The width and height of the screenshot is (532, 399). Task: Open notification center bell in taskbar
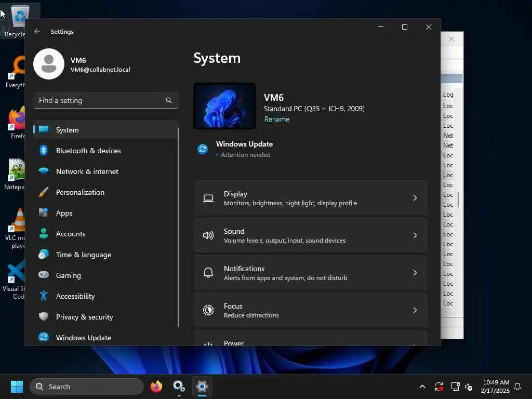(x=517, y=387)
